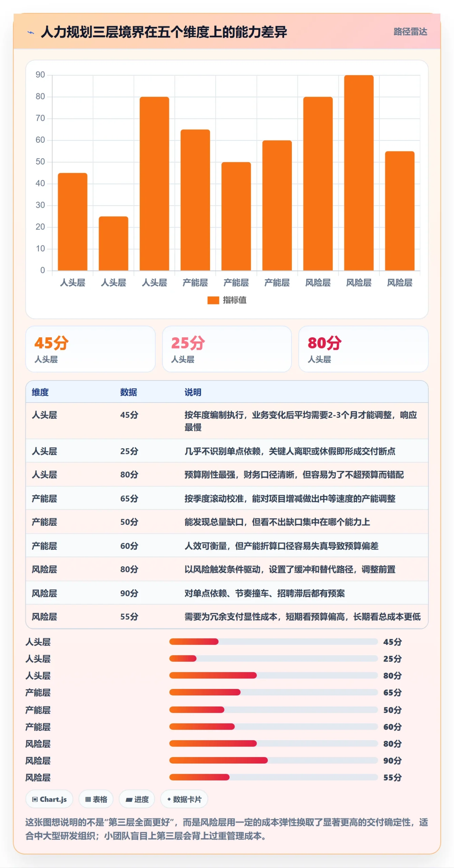Click the chart title 人力规划三层境界
The image size is (454, 868).
pos(92,32)
